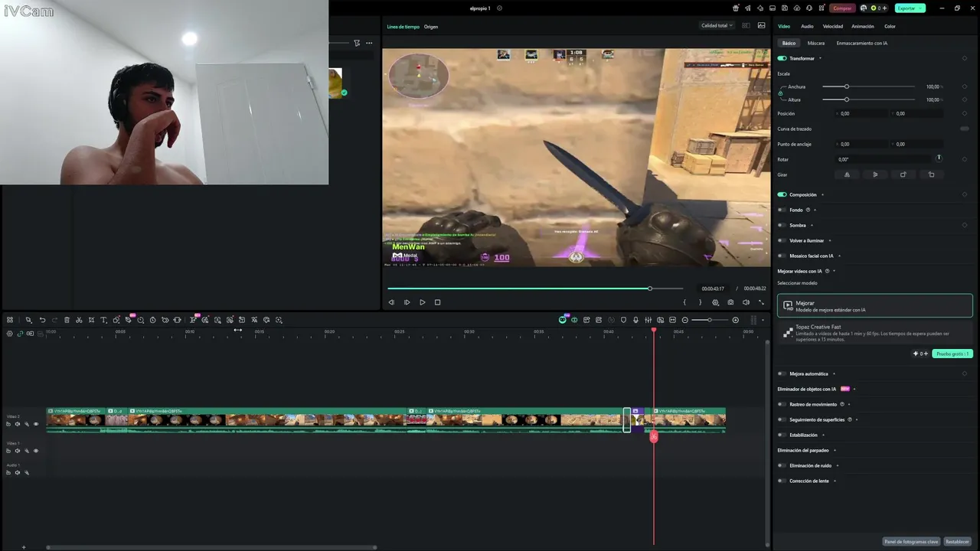Image resolution: width=980 pixels, height=551 pixels.
Task: Open preview volume speaker icon
Action: click(x=746, y=302)
